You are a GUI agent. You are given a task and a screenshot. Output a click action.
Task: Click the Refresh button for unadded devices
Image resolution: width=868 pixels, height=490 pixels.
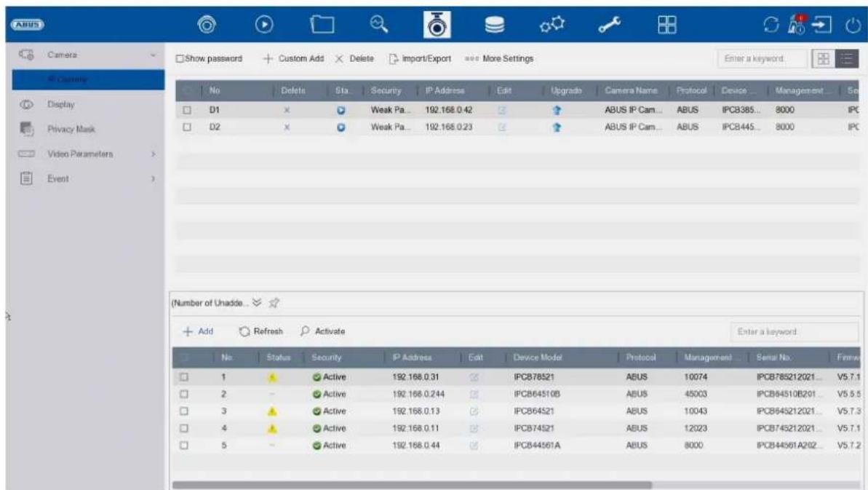[x=260, y=331]
